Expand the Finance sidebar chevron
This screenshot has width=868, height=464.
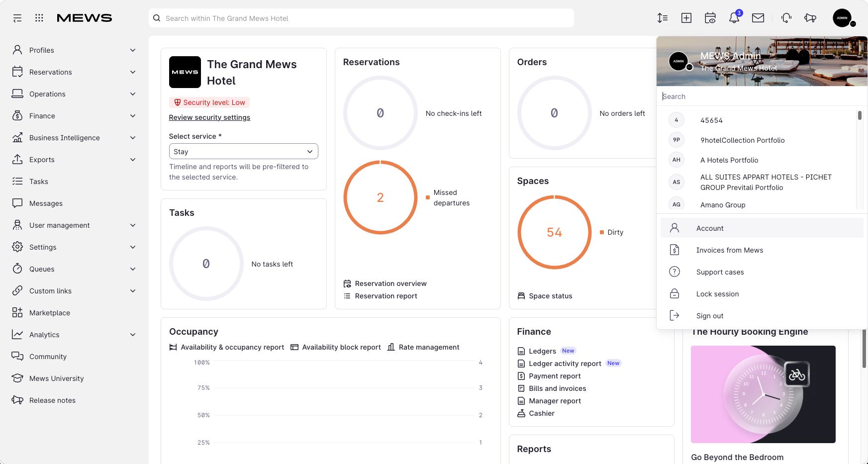coord(133,116)
